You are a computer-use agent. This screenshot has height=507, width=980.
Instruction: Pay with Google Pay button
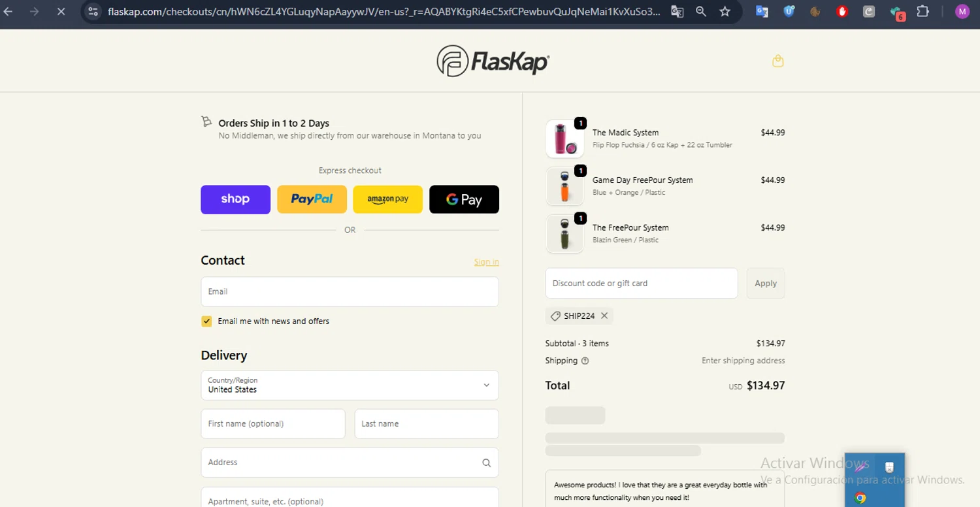pos(464,199)
